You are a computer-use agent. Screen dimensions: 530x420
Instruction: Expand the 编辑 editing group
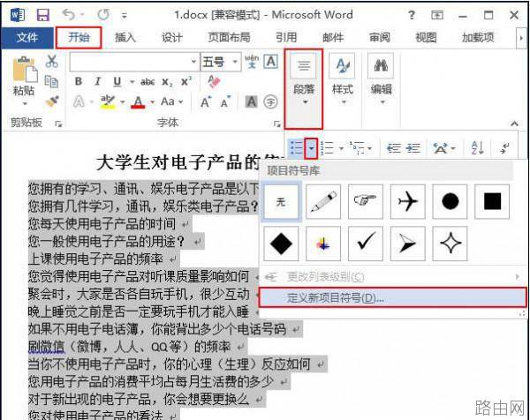(381, 80)
